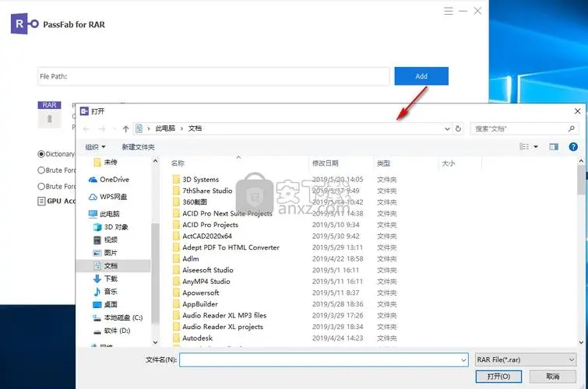Click the 此电脑 breadcrumb segment

165,128
